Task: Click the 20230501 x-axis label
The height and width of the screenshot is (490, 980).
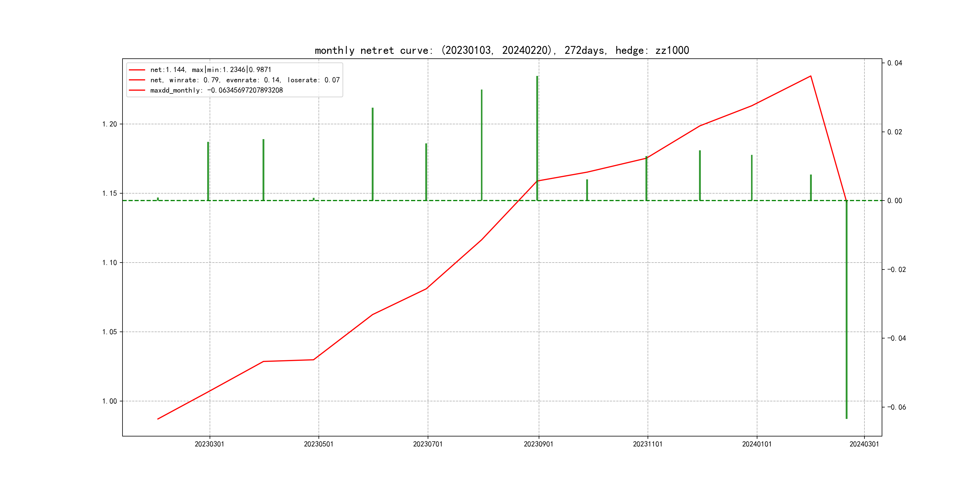Action: coord(318,444)
